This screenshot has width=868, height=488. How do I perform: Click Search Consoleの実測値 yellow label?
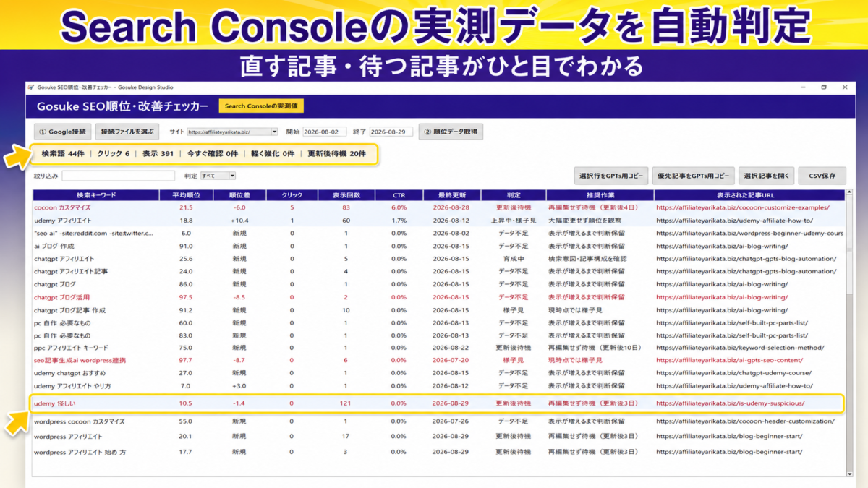(261, 106)
